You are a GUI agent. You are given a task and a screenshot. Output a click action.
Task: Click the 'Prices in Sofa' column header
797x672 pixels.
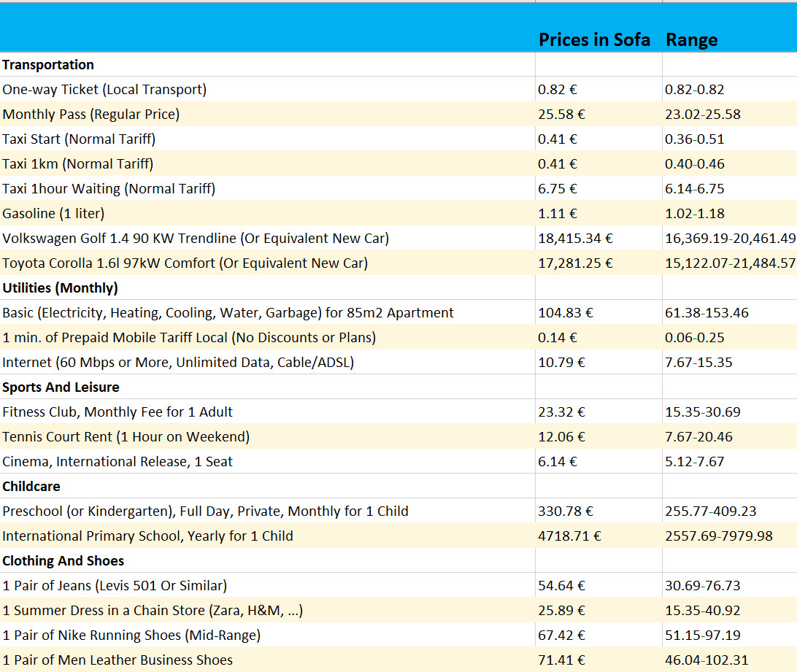[593, 40]
